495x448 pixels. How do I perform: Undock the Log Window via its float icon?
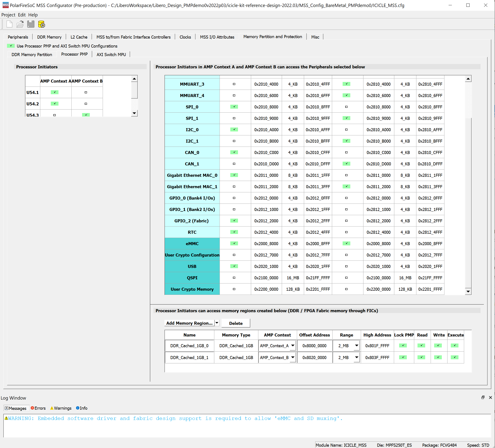[x=483, y=397]
